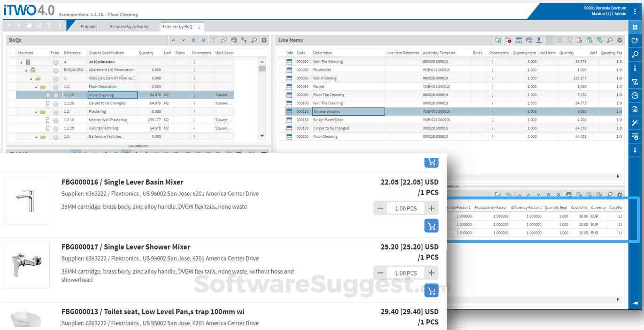The height and width of the screenshot is (330, 644).
Task: Add Single Lever Basin Mixer to cart
Action: pos(431,226)
